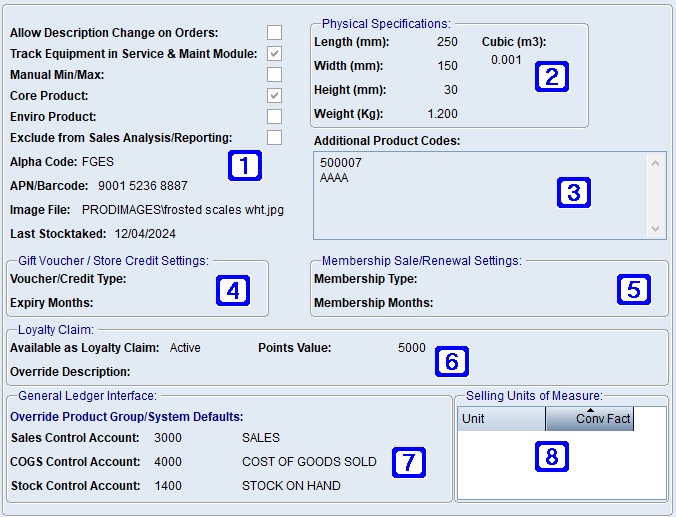Image resolution: width=676 pixels, height=517 pixels.
Task: Toggle the Core Product checkbox
Action: point(274,95)
